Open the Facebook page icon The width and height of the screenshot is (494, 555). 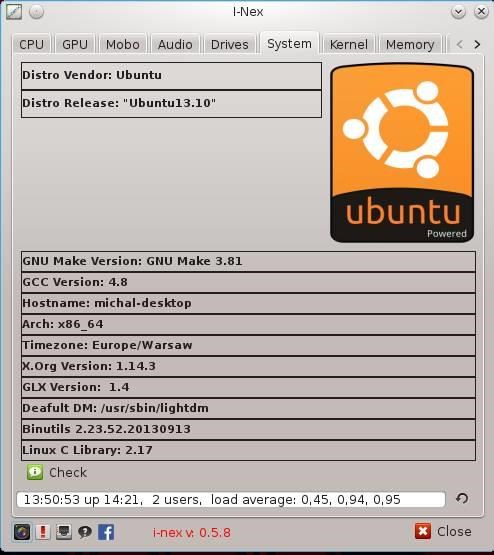click(x=106, y=532)
